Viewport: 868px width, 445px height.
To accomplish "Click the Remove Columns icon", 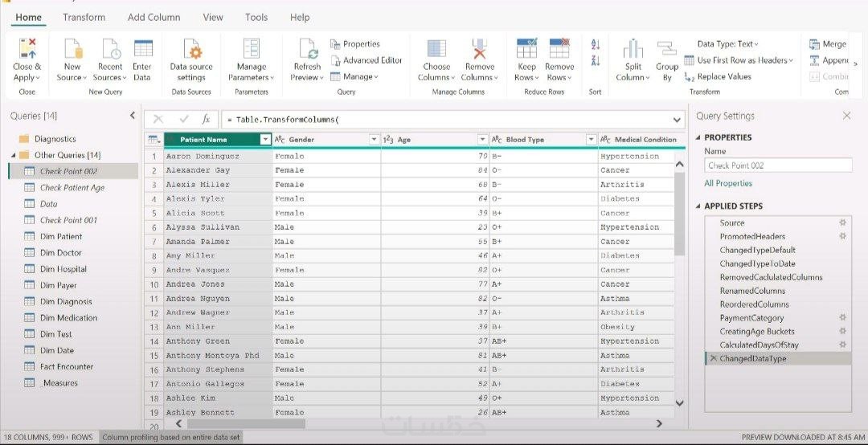I will [479, 49].
